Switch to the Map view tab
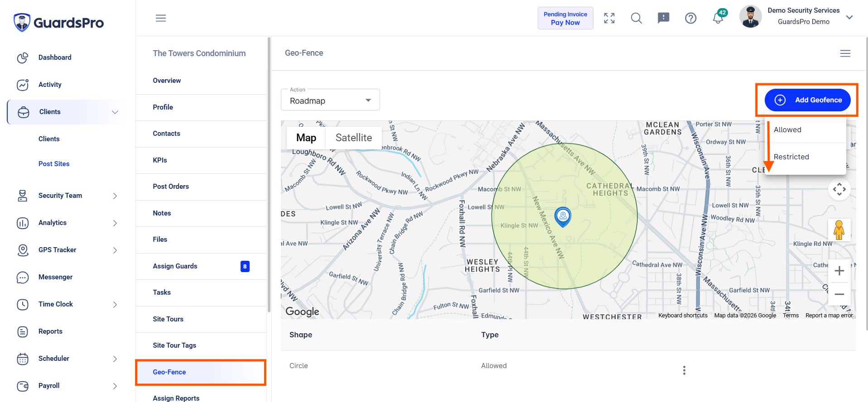 pyautogui.click(x=306, y=138)
